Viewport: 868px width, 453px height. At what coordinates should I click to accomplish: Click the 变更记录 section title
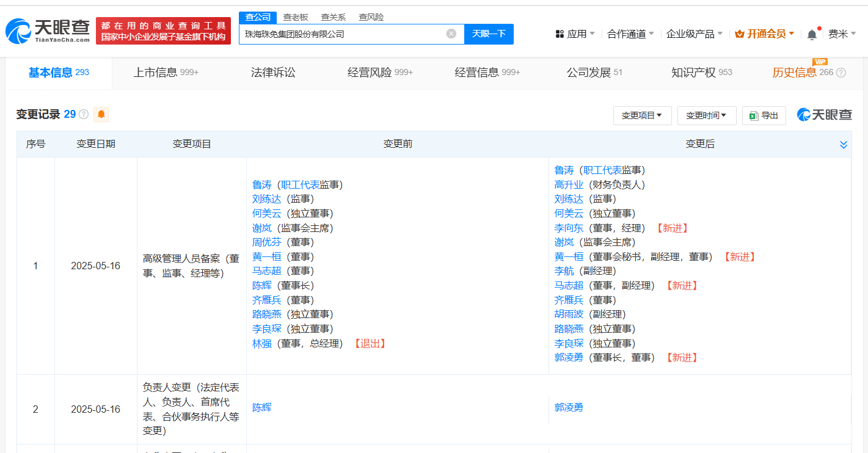coord(38,114)
